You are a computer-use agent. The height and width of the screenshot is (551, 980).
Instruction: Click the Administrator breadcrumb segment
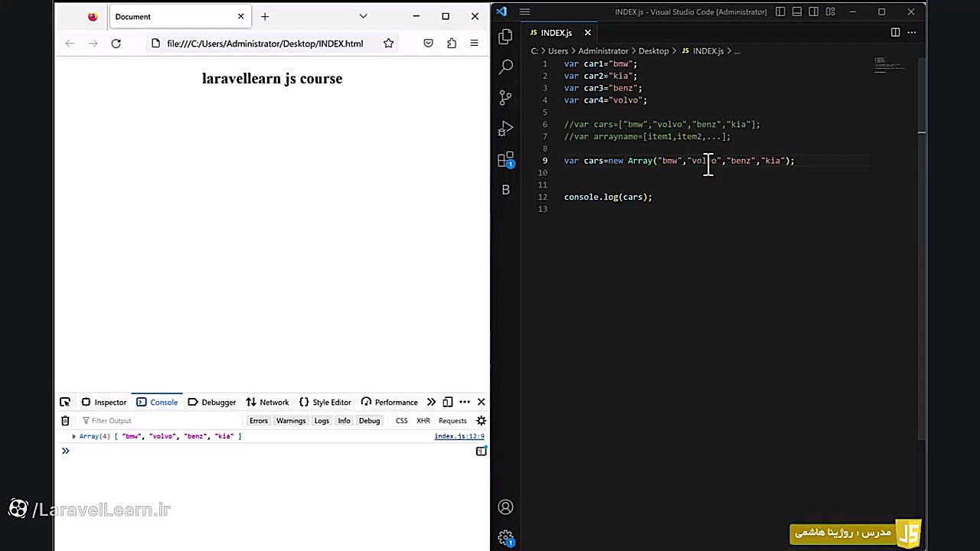(x=603, y=51)
